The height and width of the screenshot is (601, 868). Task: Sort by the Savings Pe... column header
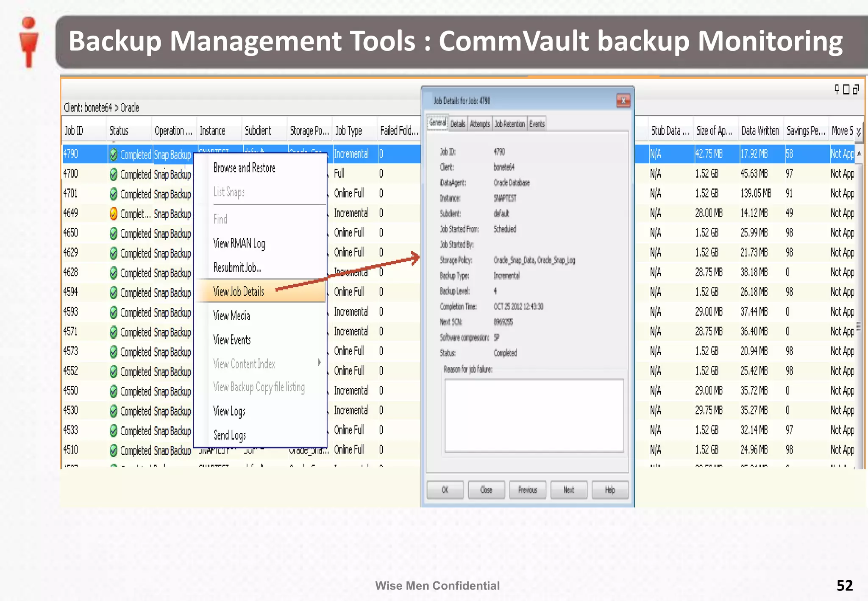(806, 131)
